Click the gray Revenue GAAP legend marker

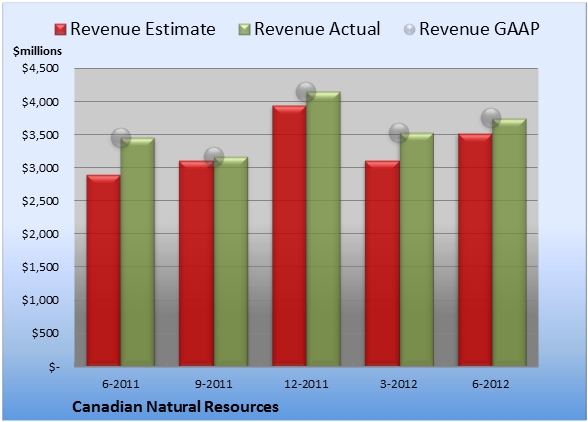[x=410, y=30]
